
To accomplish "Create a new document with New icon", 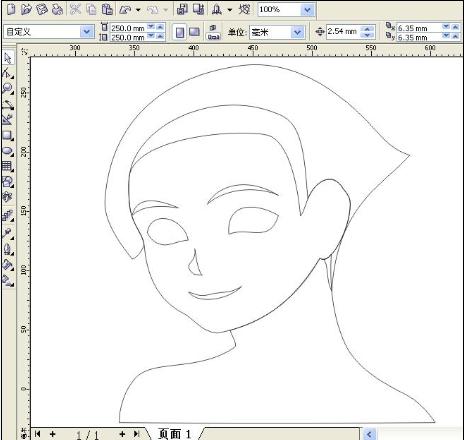I will tap(11, 9).
